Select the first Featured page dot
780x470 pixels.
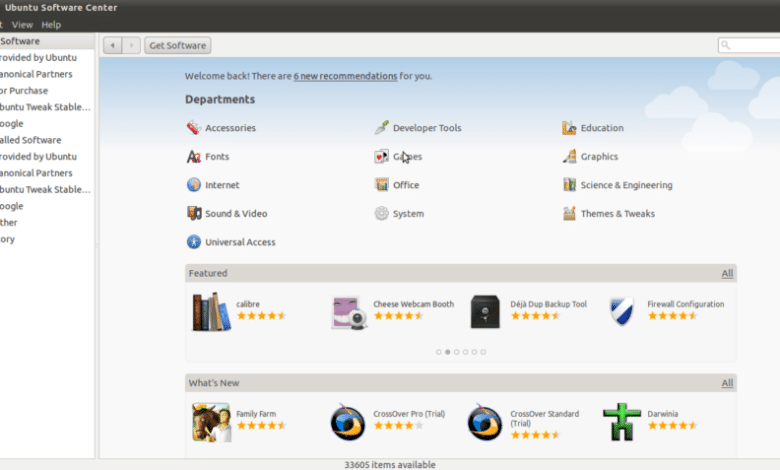(438, 352)
